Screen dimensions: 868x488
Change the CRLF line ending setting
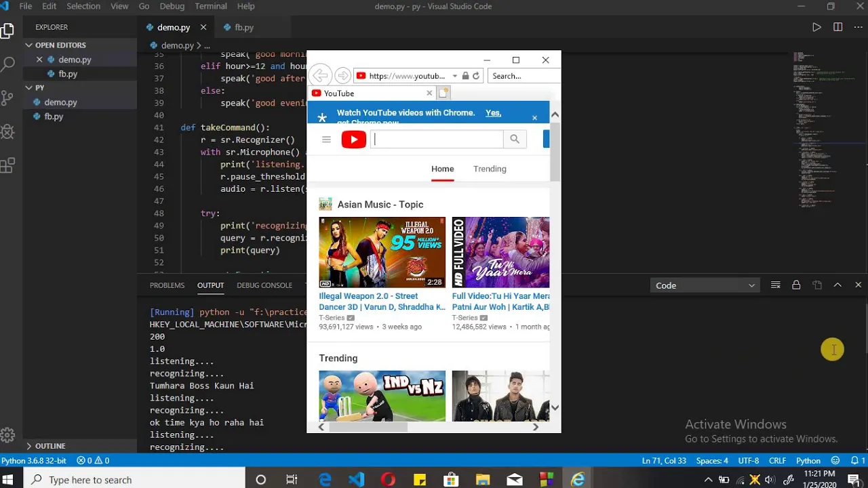(x=777, y=460)
